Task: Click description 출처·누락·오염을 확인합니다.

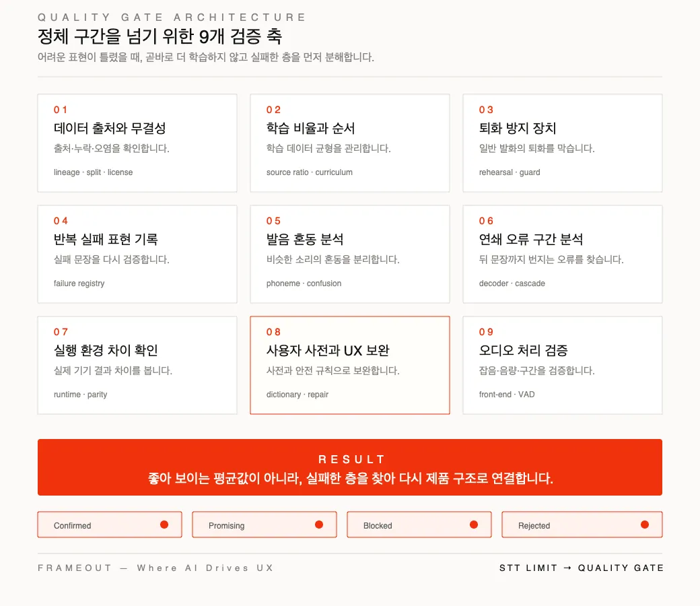Action: (x=112, y=148)
